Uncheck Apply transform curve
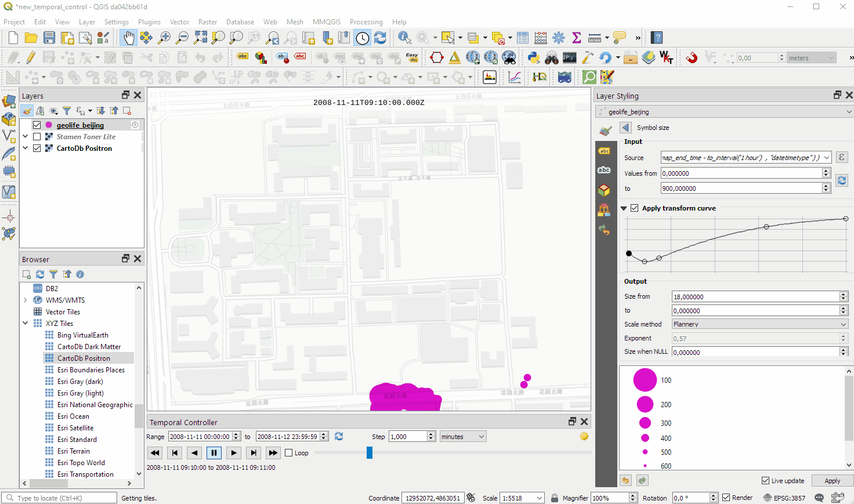 635,208
